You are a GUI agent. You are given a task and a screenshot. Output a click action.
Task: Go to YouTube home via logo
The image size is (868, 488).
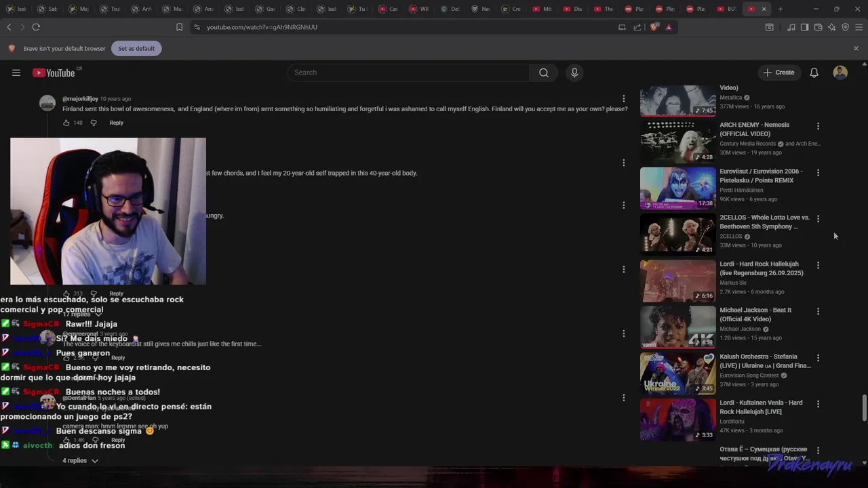[54, 73]
